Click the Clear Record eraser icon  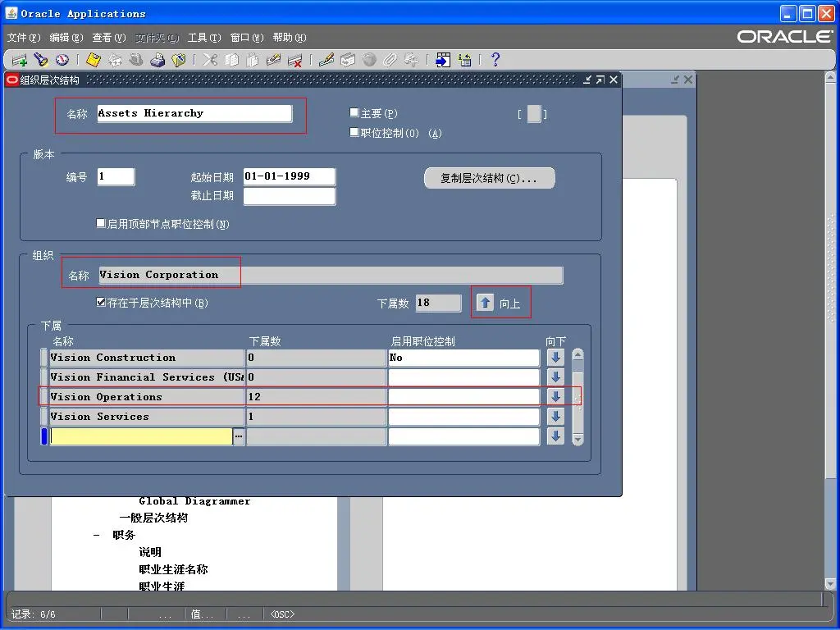[273, 60]
